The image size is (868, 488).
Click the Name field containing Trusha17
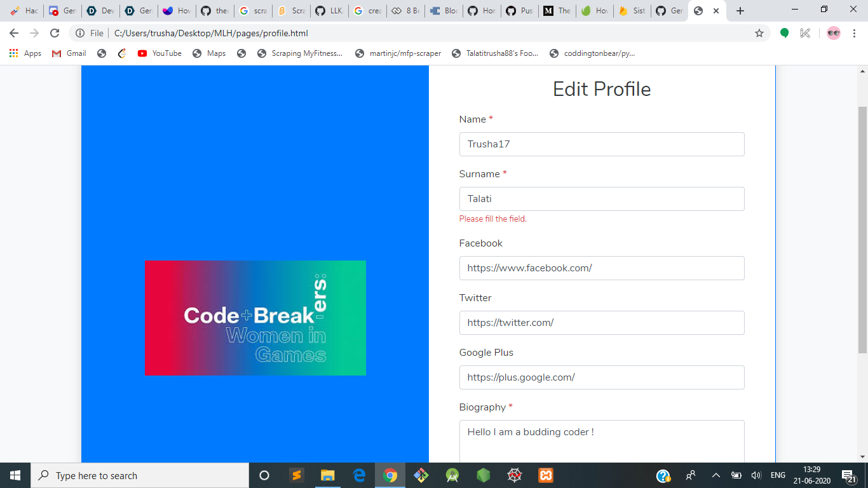602,144
